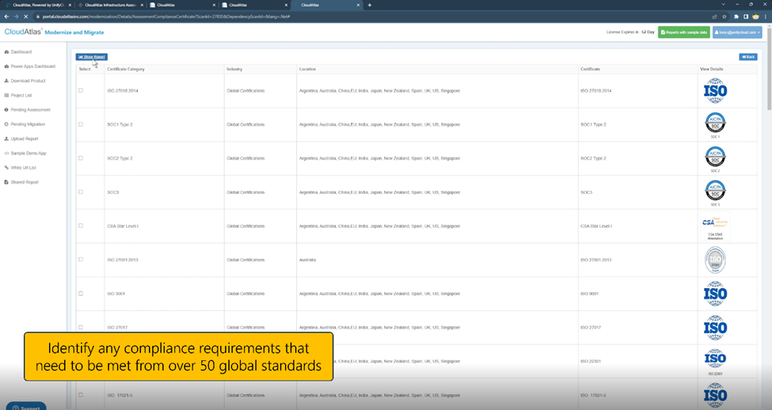The width and height of the screenshot is (772, 410).
Task: Click the browser forward arrow
Action: pos(16,16)
